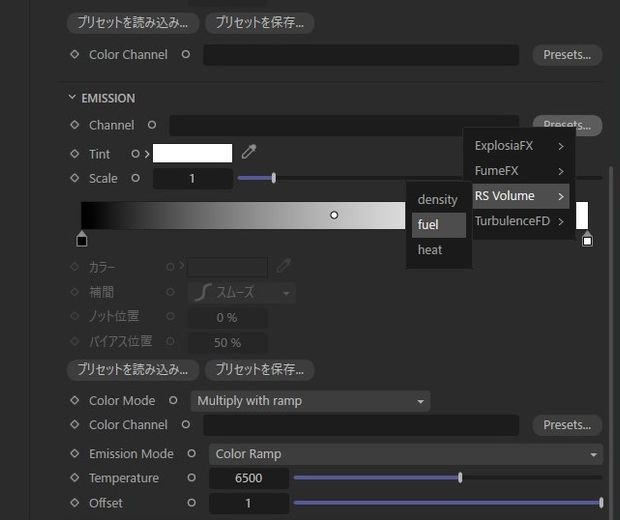Click the eyedropper icon next to Tint
This screenshot has height=520, width=620.
coord(249,152)
